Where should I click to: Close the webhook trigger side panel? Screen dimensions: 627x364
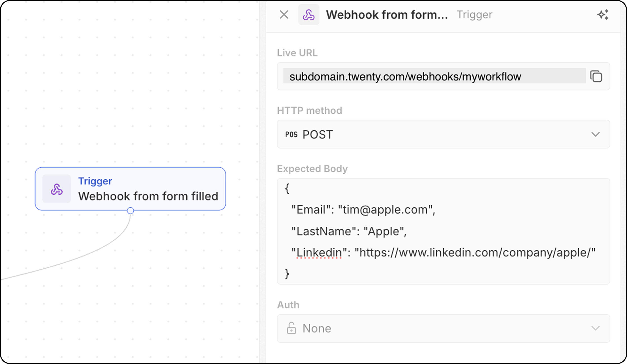pos(284,15)
